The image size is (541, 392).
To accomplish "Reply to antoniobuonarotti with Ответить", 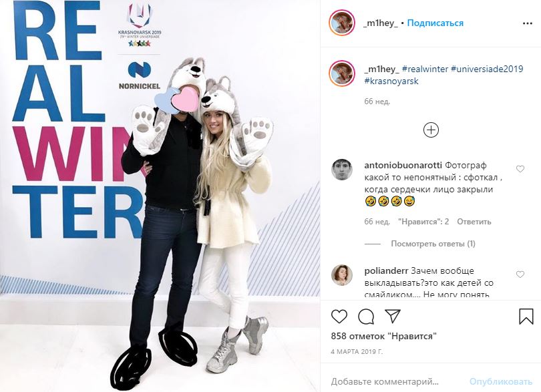I will pyautogui.click(x=474, y=222).
